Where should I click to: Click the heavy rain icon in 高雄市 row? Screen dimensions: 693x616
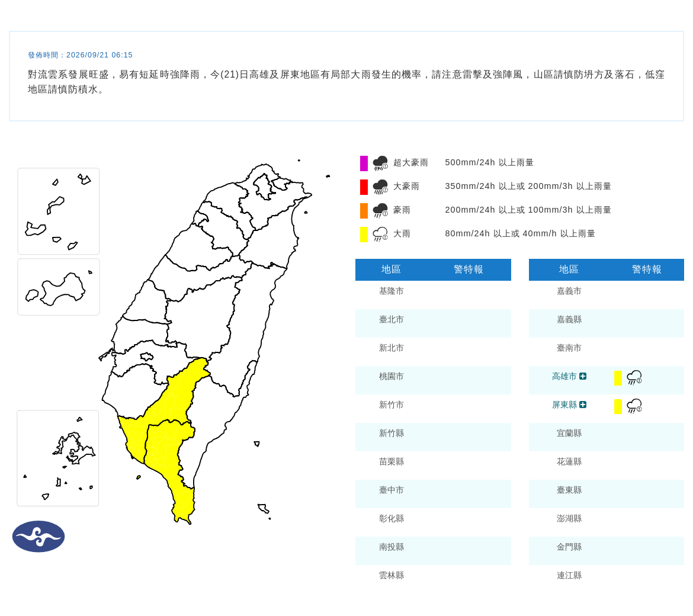[x=634, y=378]
